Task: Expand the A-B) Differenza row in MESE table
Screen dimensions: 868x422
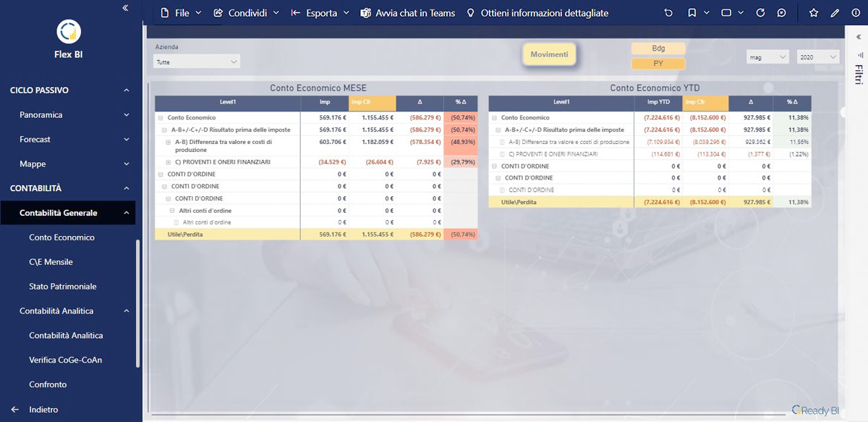Action: click(169, 142)
